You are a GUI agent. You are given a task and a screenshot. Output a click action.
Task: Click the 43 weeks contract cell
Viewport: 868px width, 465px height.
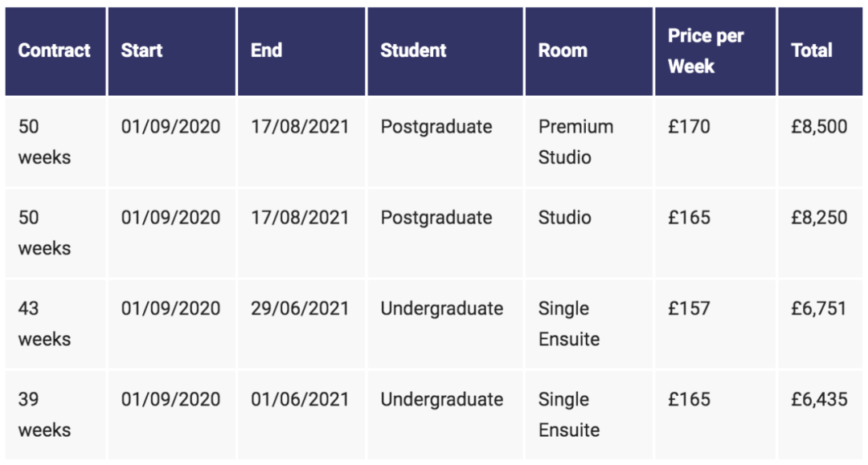(x=55, y=324)
